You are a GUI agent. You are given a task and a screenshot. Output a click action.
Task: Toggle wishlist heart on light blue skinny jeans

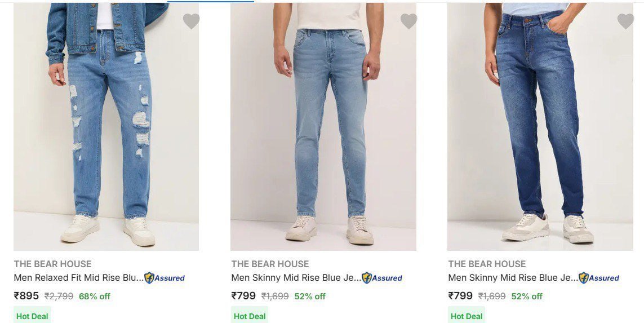tap(408, 21)
